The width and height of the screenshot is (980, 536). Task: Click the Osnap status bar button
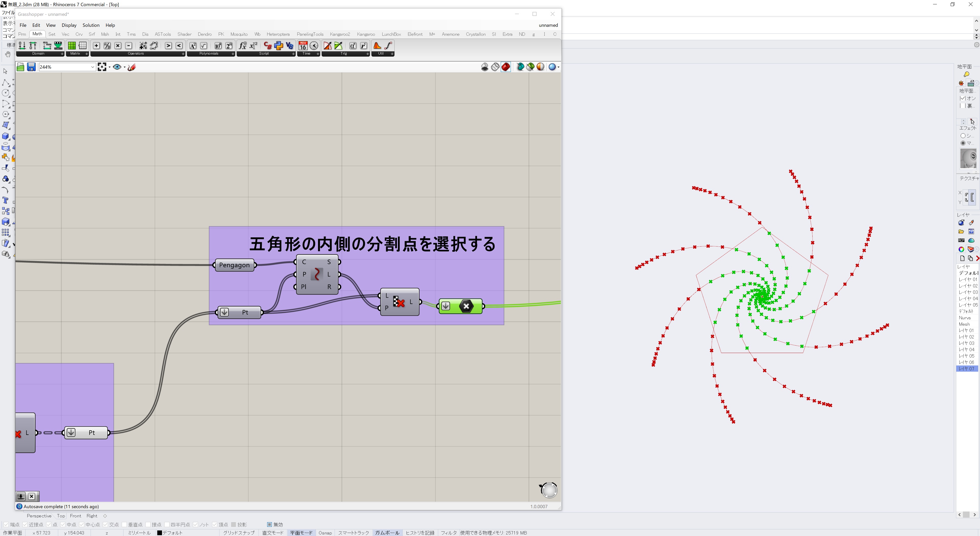click(325, 533)
